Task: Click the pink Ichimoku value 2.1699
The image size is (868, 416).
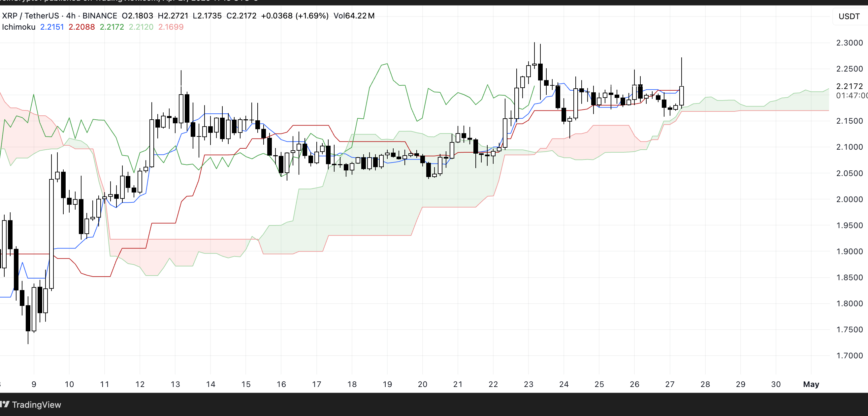Action: [171, 27]
